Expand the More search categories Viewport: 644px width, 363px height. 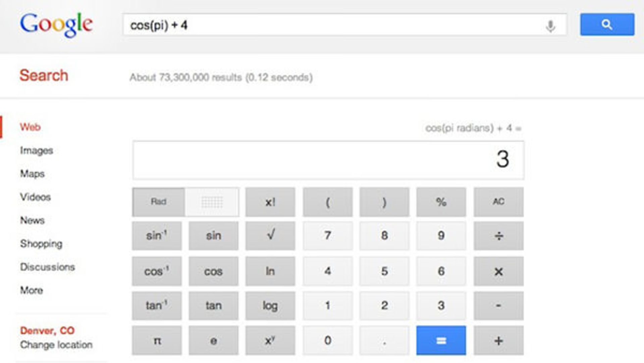32,290
